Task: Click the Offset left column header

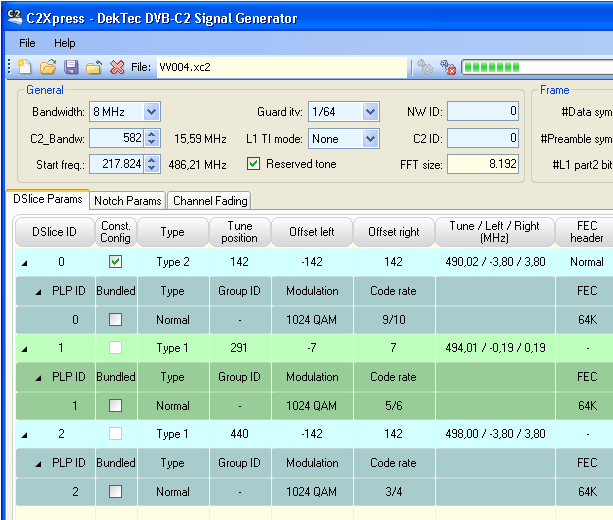Action: (x=312, y=232)
